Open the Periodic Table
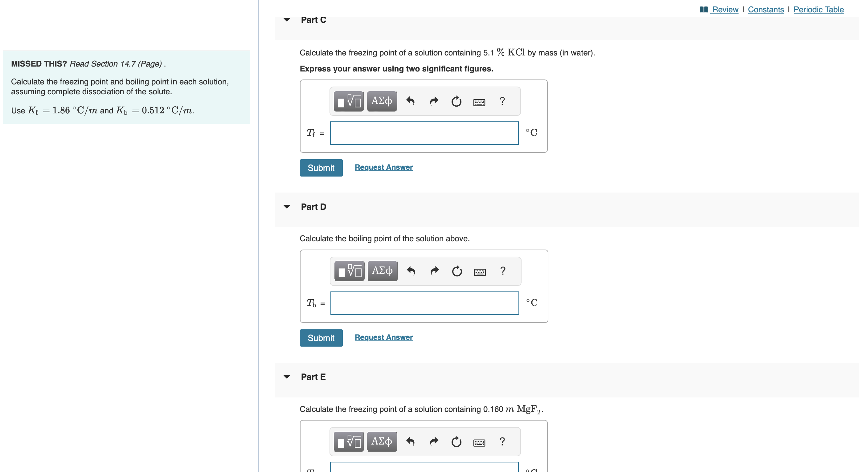 click(x=819, y=10)
